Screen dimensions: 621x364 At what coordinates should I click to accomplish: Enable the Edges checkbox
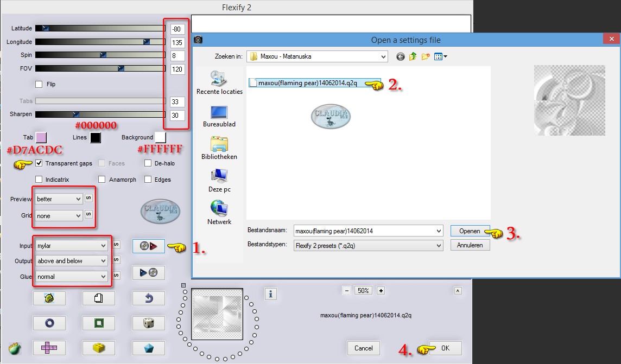[x=148, y=179]
